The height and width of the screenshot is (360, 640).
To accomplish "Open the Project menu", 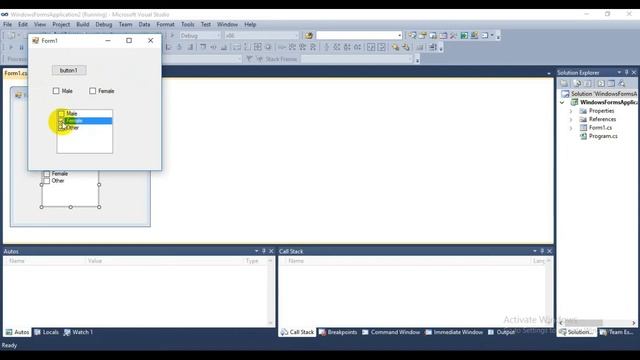I will pos(61,24).
